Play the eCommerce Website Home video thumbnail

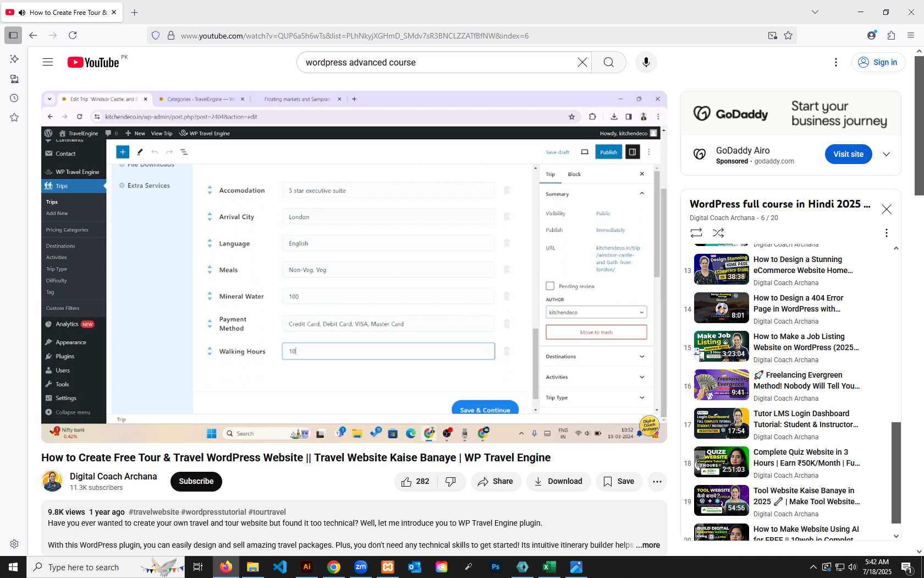pos(722,269)
